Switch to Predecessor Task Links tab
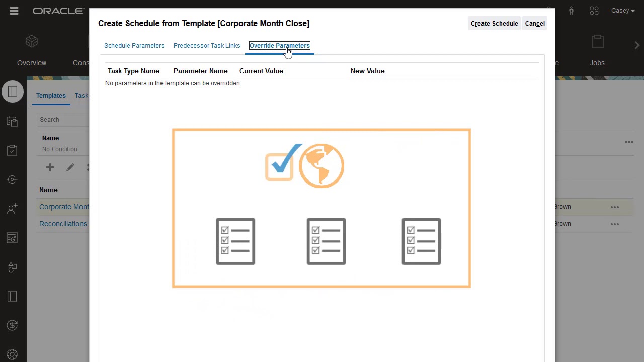644x362 pixels. click(x=207, y=46)
